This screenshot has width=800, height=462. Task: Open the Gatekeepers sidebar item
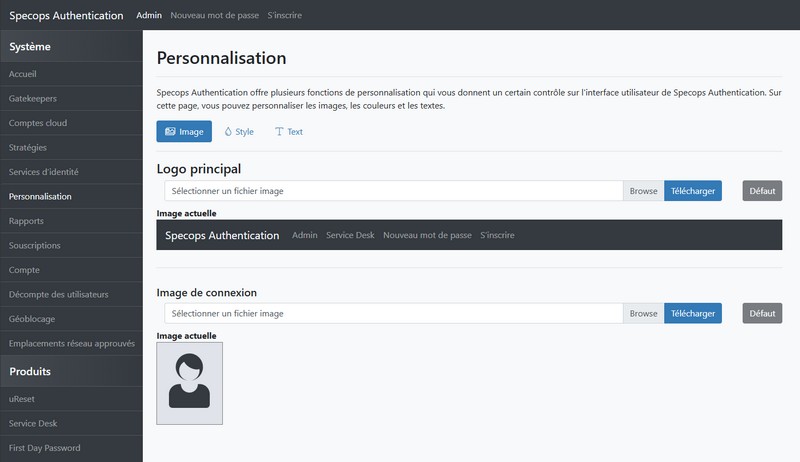coord(32,99)
